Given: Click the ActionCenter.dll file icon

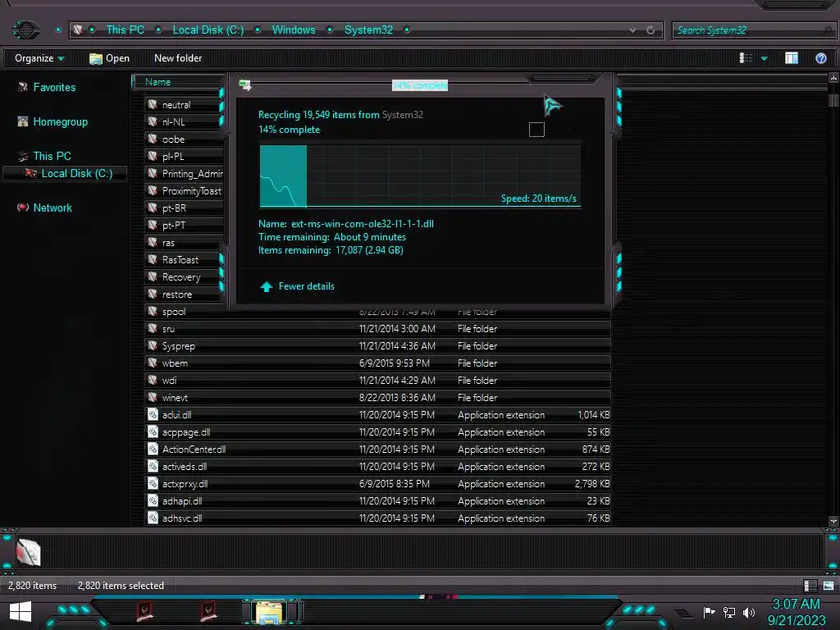Looking at the screenshot, I should click(x=153, y=449).
